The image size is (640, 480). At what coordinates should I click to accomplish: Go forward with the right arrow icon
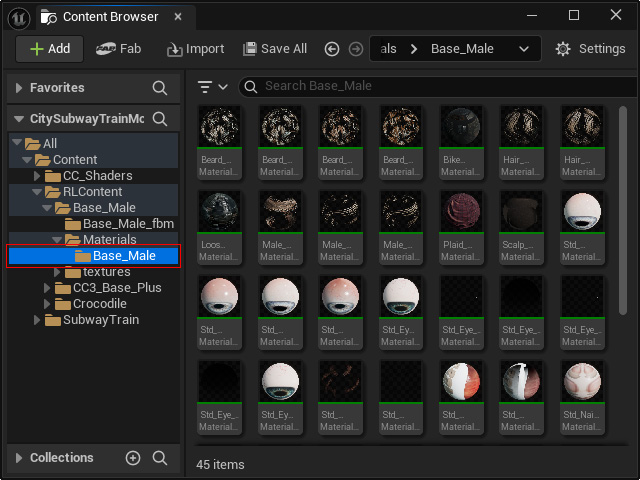click(x=356, y=49)
